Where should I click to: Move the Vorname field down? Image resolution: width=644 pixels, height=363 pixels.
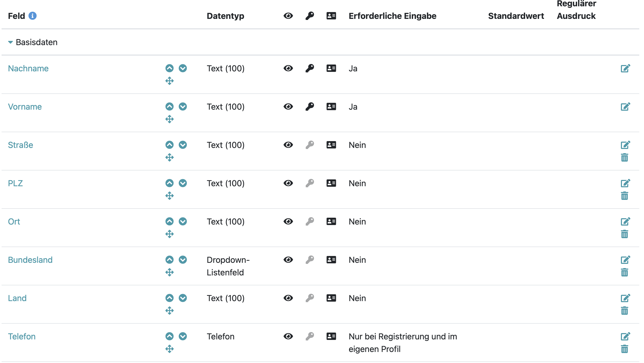[x=183, y=106]
